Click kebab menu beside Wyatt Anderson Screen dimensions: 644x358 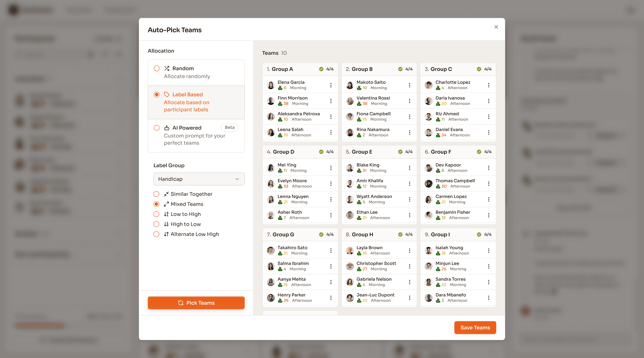pos(409,199)
